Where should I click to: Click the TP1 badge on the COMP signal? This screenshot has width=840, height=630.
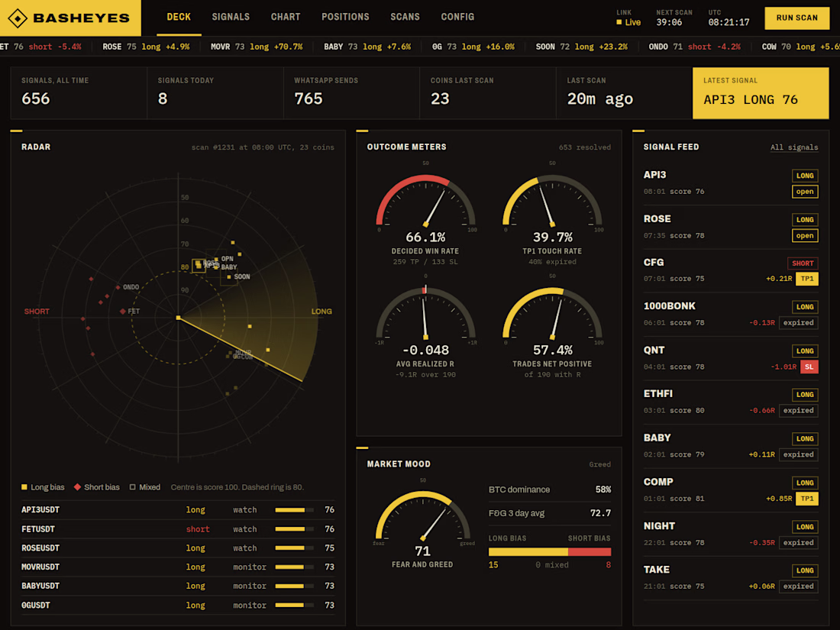(x=807, y=499)
